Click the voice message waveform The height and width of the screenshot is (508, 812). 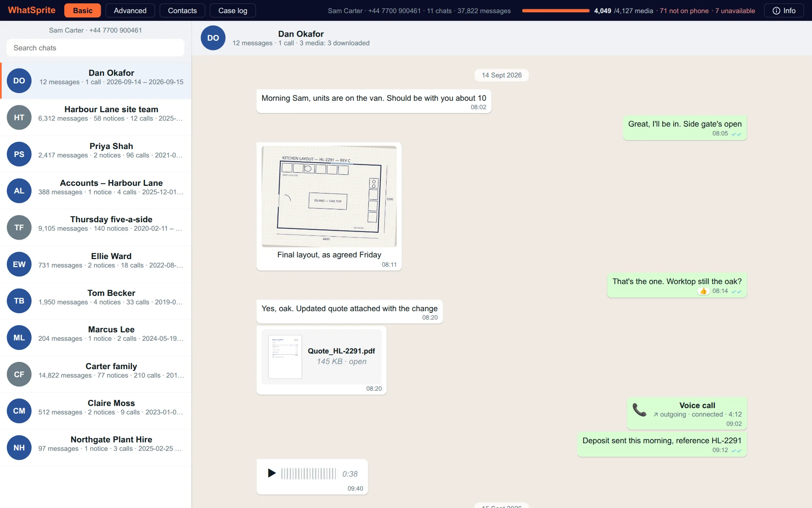click(309, 474)
